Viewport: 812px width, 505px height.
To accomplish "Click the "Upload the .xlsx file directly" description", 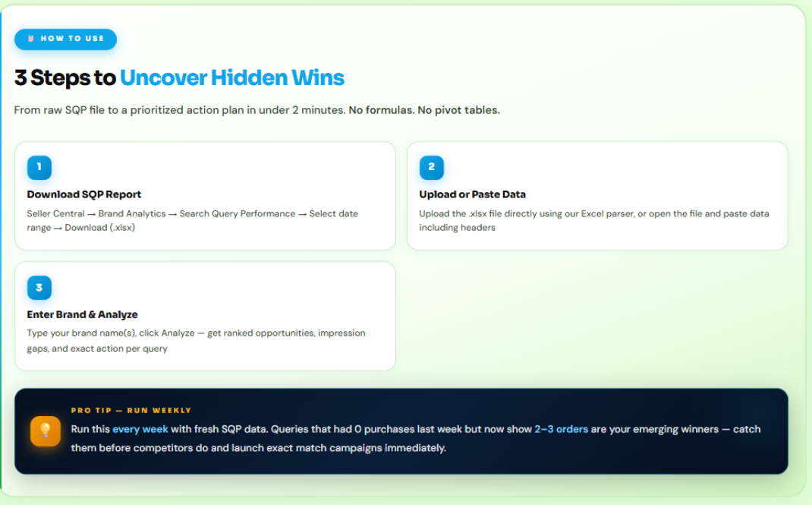I will click(594, 221).
